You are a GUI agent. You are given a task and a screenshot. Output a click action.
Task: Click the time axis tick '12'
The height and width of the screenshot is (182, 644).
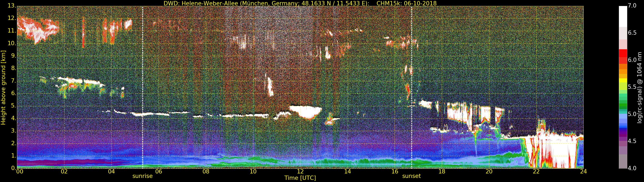300,172
